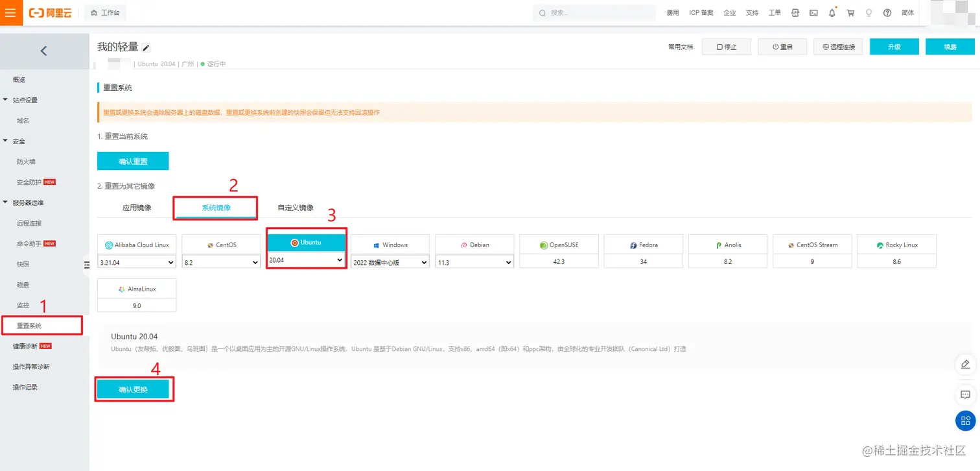
Task: Open the Alibaba Cloud Linux version dropdown 3.21.04
Action: coord(137,262)
